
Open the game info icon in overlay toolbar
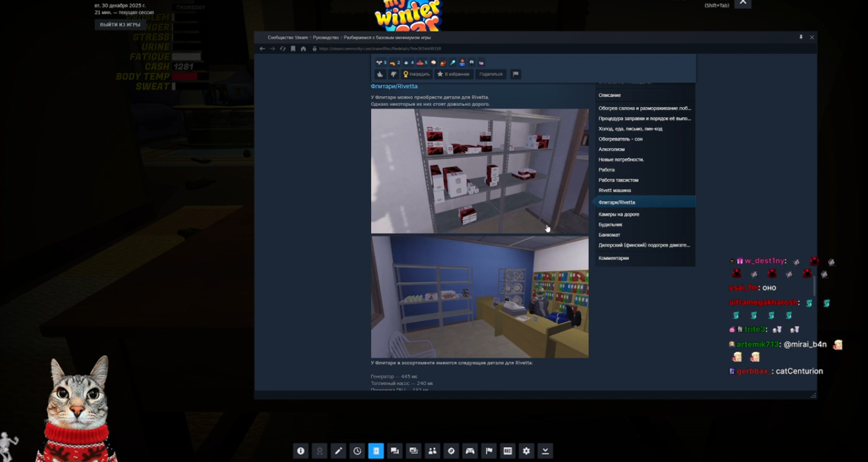tap(300, 451)
